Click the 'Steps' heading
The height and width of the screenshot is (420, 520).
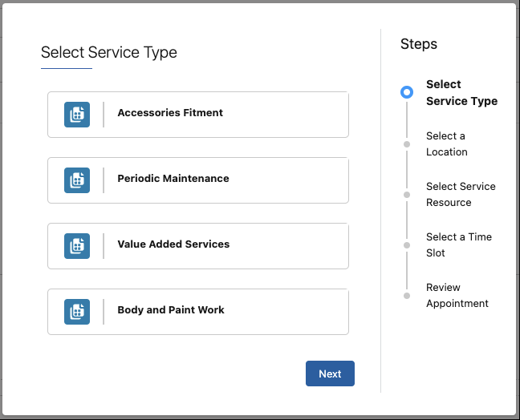tap(419, 44)
